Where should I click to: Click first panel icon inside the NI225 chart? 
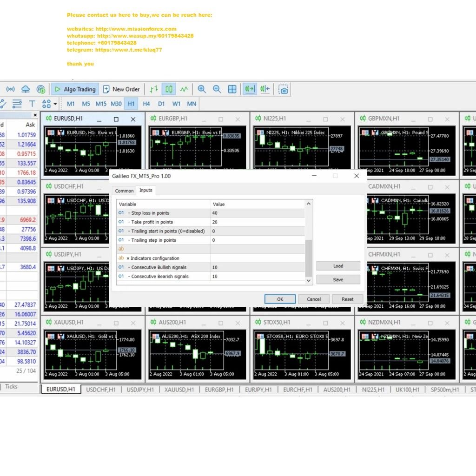(x=260, y=132)
